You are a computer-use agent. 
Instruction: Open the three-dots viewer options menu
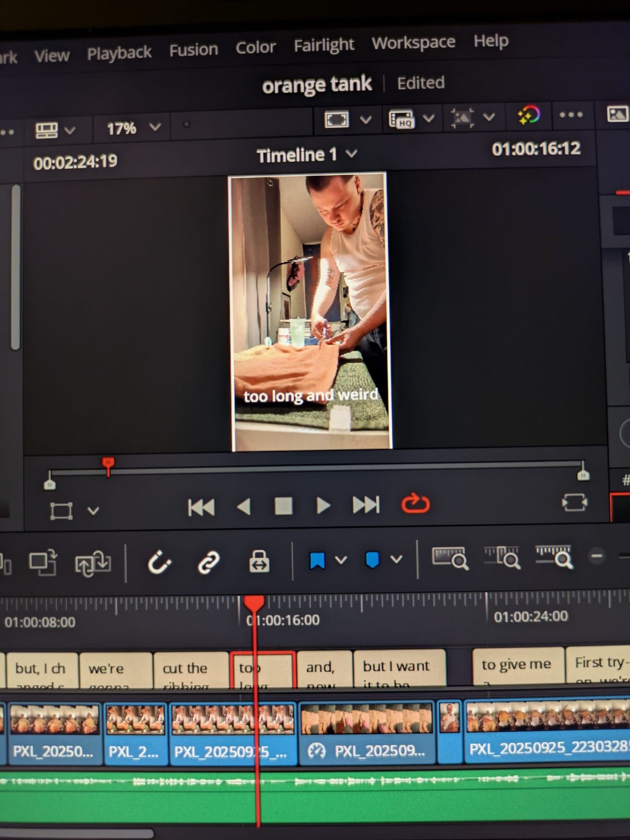pos(571,115)
